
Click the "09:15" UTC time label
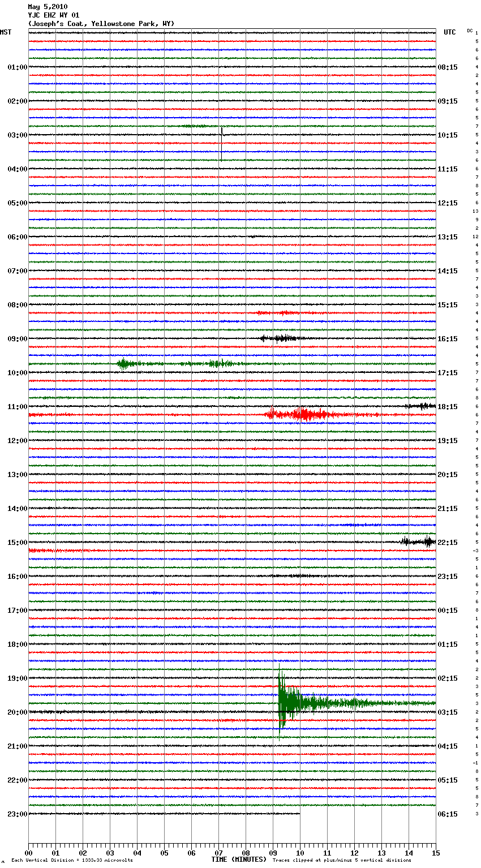448,101
